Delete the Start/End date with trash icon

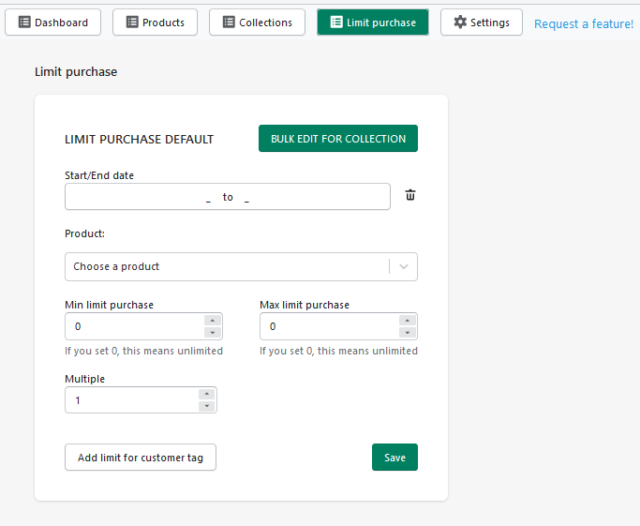[x=410, y=195]
